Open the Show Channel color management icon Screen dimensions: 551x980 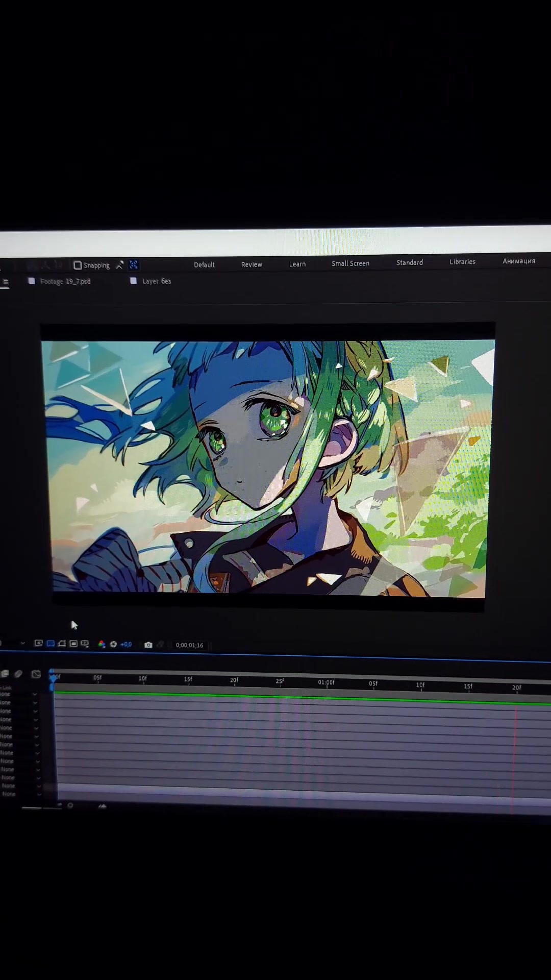(x=102, y=644)
